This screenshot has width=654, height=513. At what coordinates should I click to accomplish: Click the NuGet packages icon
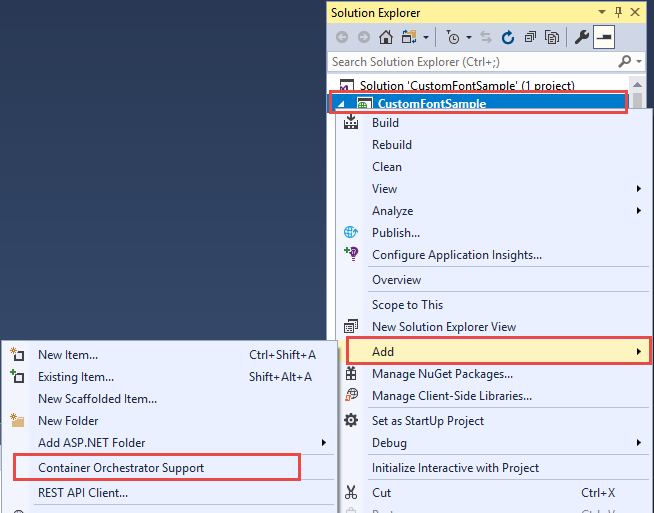coord(351,373)
